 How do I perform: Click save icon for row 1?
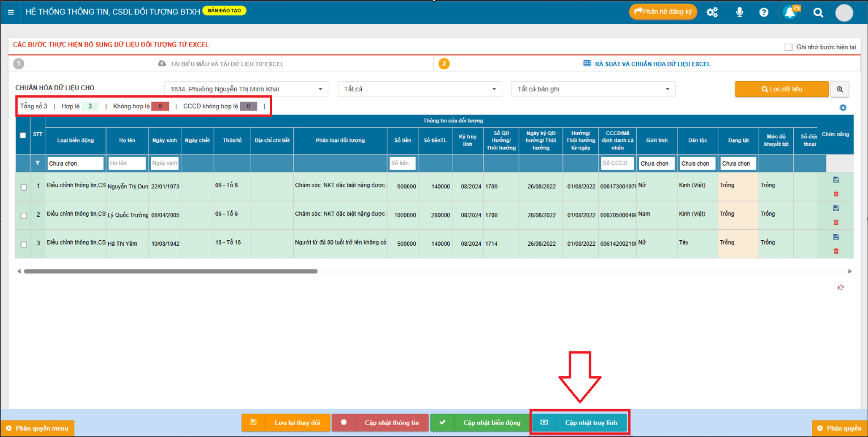tap(836, 179)
